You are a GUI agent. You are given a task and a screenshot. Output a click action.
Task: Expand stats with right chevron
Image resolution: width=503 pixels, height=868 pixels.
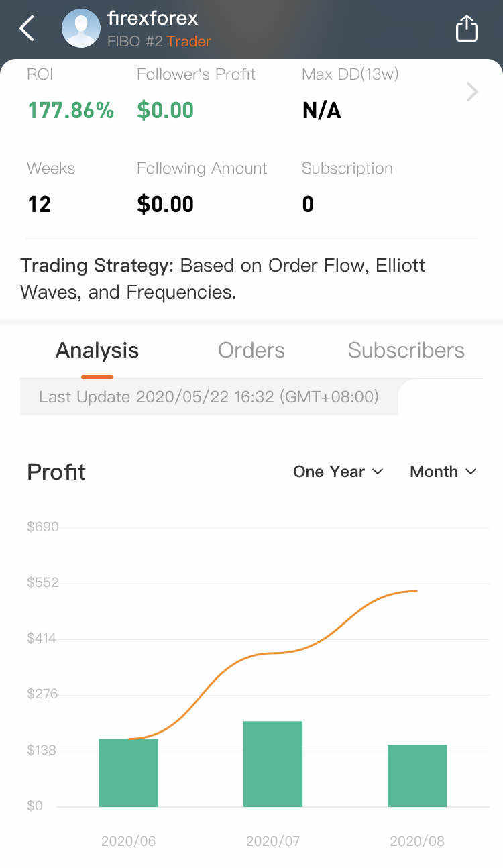pos(472,92)
